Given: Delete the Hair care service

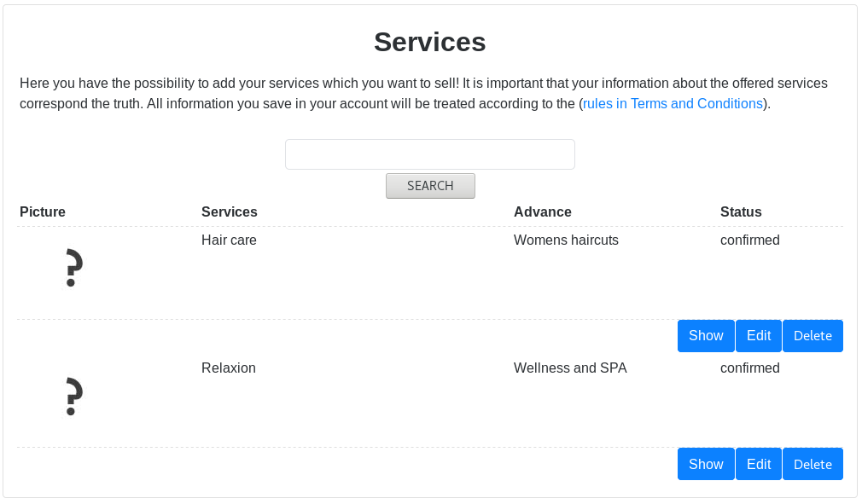Looking at the screenshot, I should [x=812, y=336].
